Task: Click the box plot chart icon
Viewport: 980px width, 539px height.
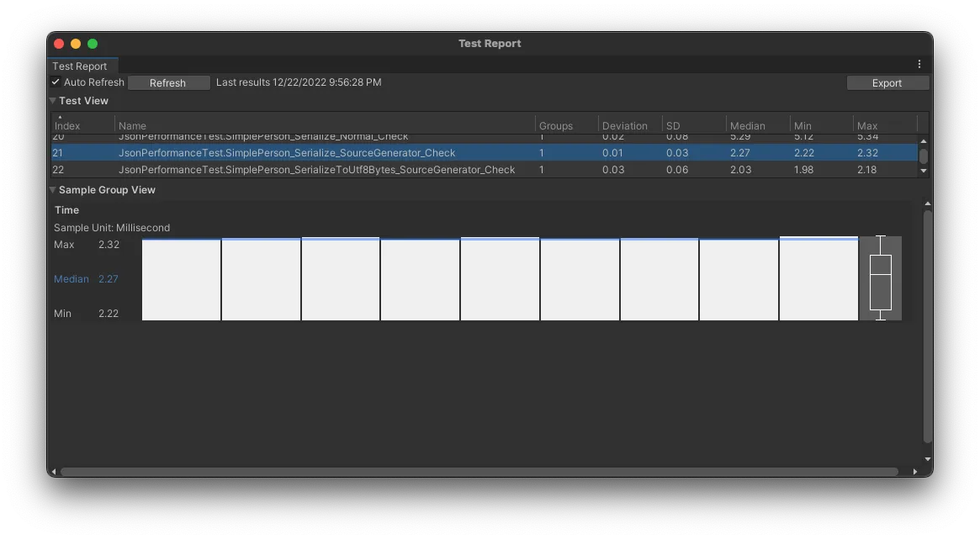Action: coord(880,278)
